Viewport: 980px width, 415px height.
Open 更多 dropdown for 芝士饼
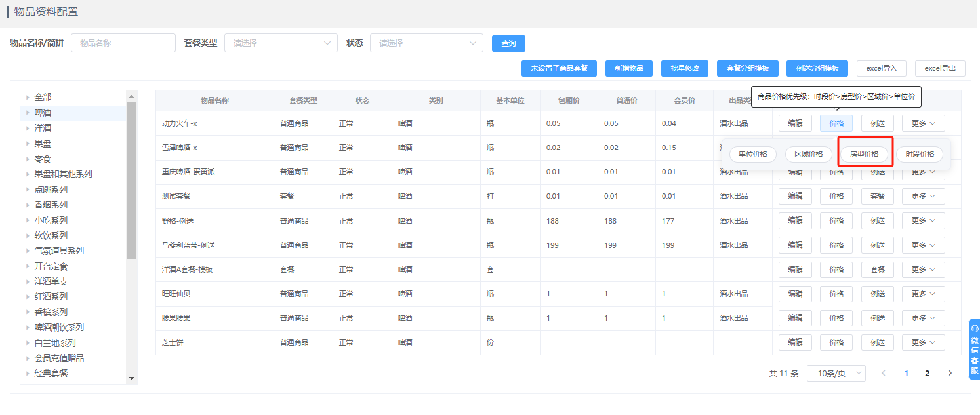(x=923, y=342)
